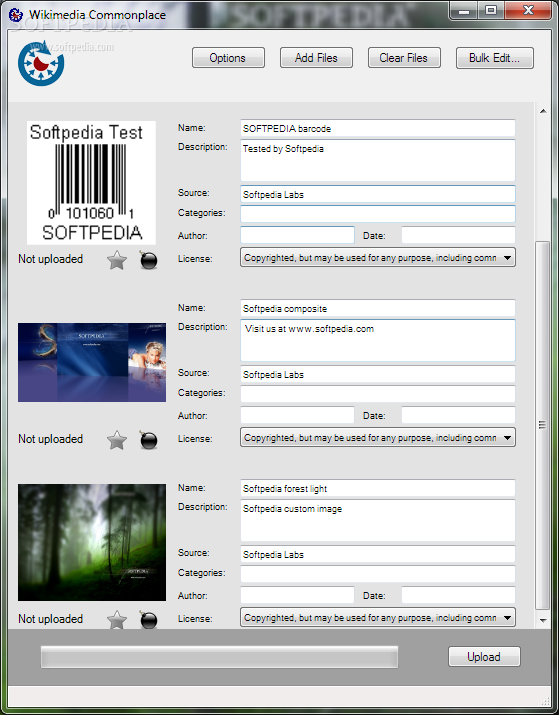This screenshot has height=715, width=559.
Task: Start the Upload
Action: click(x=484, y=657)
